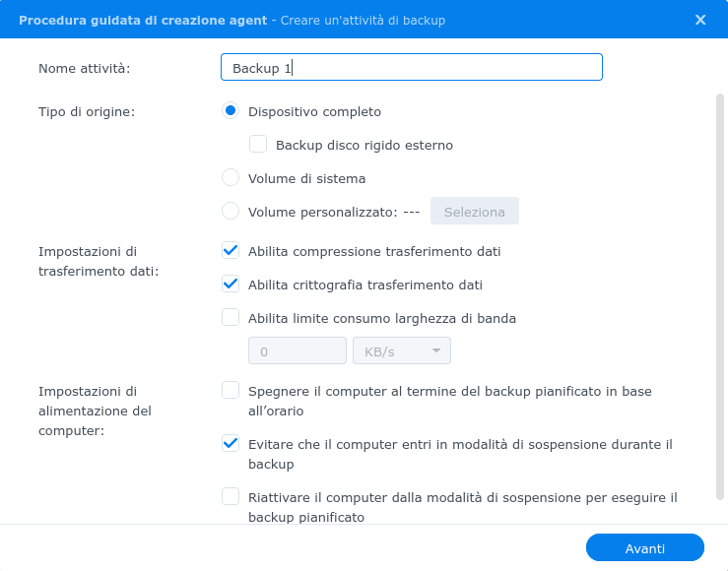Enable limite consumo larghezza di banda
This screenshot has height=571, width=728.
click(x=231, y=317)
